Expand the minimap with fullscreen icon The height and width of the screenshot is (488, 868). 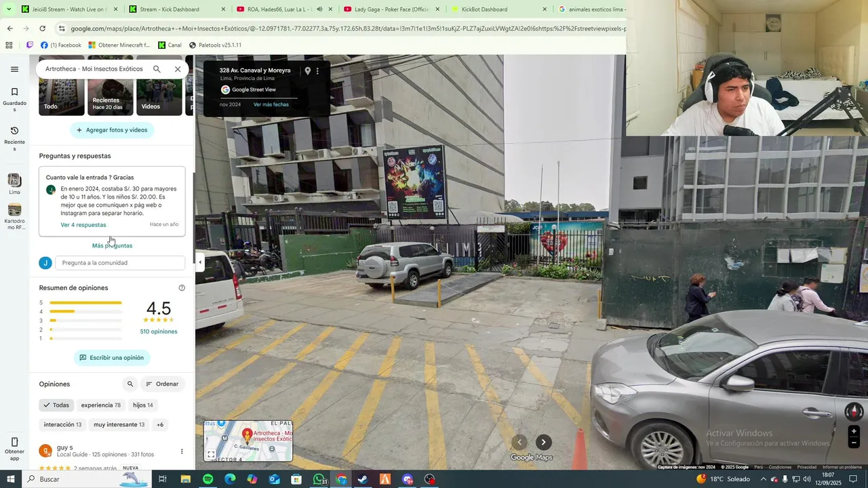click(211, 454)
